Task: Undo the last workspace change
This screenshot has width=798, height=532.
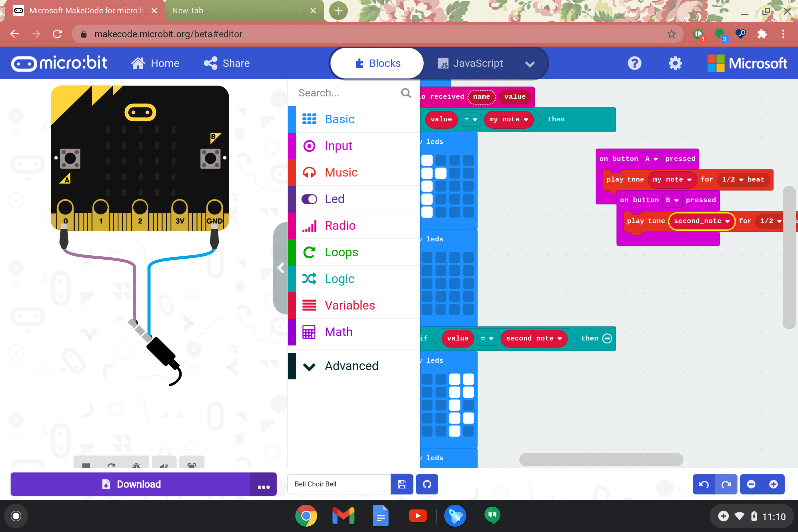Action: click(x=703, y=484)
